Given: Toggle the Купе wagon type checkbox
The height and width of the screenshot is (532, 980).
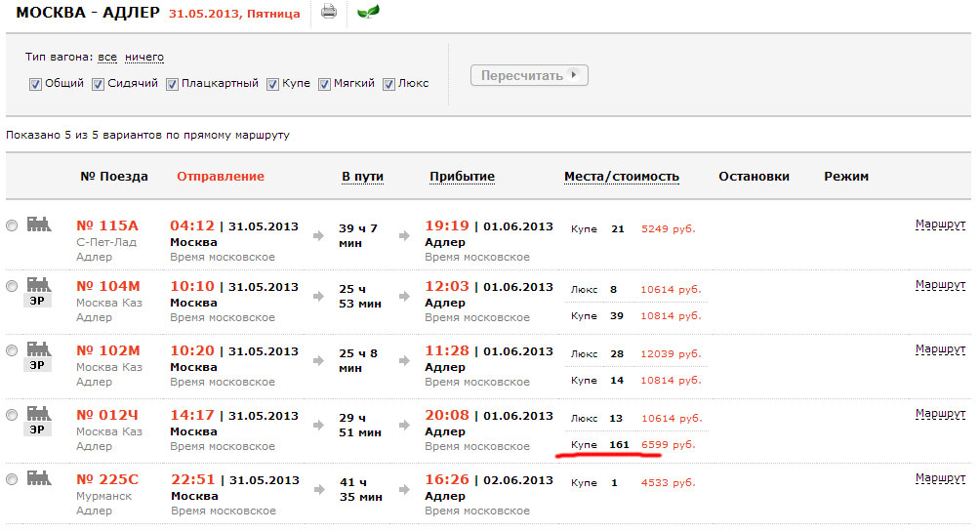Looking at the screenshot, I should [273, 84].
